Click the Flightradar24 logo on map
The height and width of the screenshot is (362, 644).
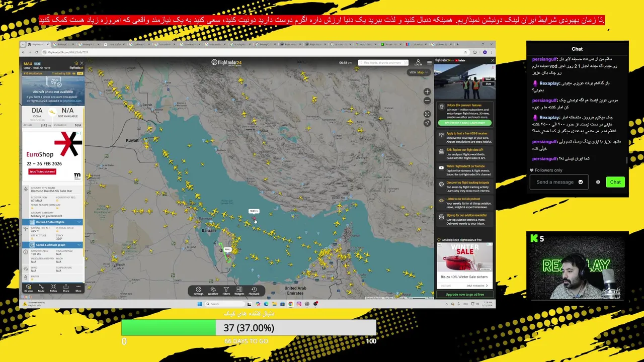[x=226, y=63]
